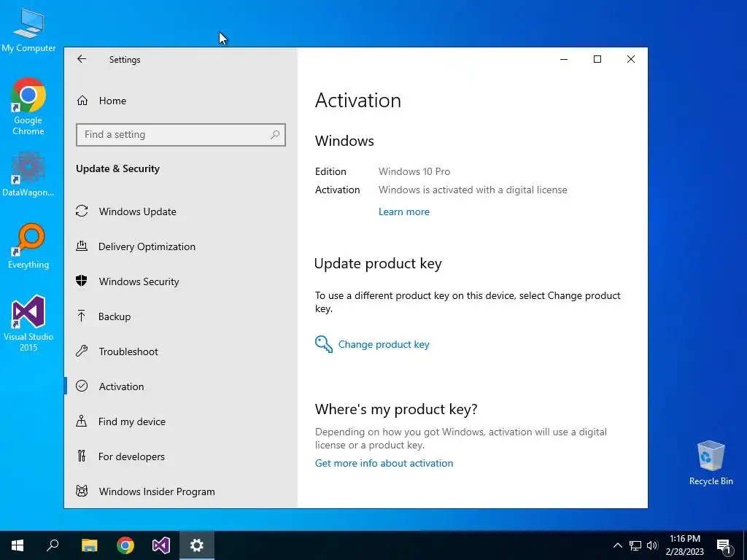Click the Settings gear in the taskbar
Viewport: 747px width, 560px height.
point(197,545)
